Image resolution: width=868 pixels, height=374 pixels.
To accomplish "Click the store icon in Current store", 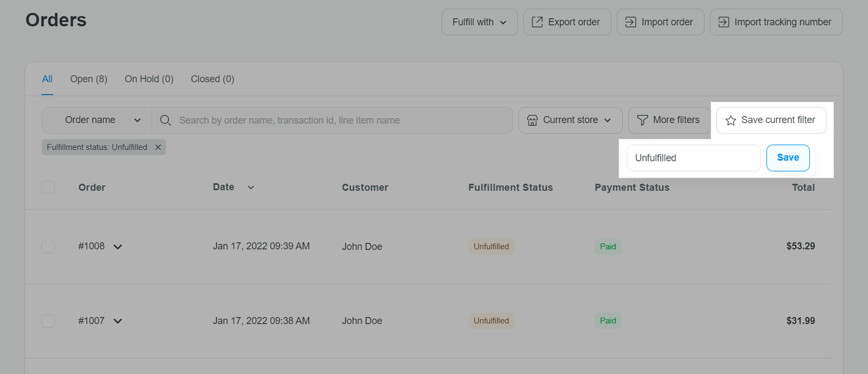I will (x=532, y=120).
